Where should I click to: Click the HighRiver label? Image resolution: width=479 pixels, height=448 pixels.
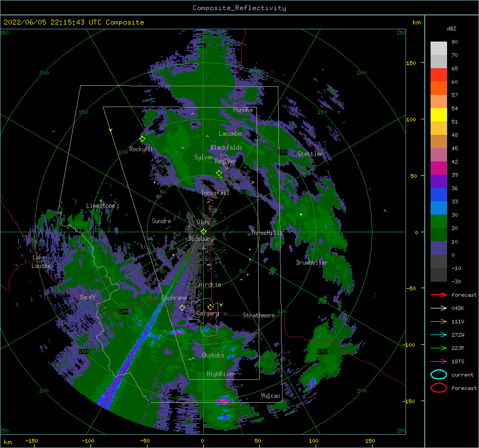[x=221, y=374]
